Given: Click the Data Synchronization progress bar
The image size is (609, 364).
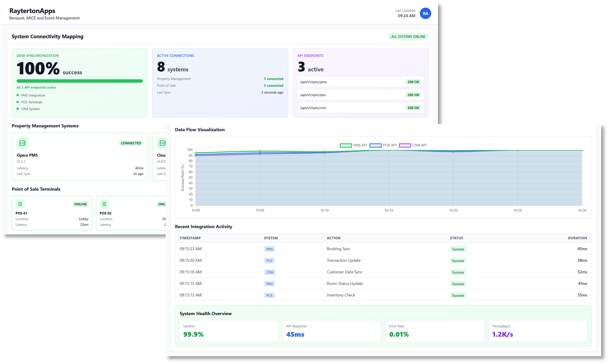Looking at the screenshot, I should 79,81.
